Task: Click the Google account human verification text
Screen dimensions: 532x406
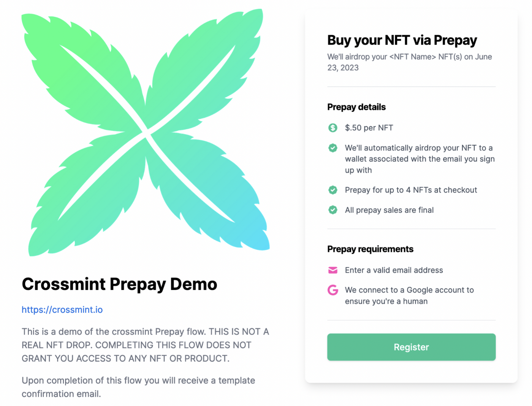Action: (x=409, y=295)
